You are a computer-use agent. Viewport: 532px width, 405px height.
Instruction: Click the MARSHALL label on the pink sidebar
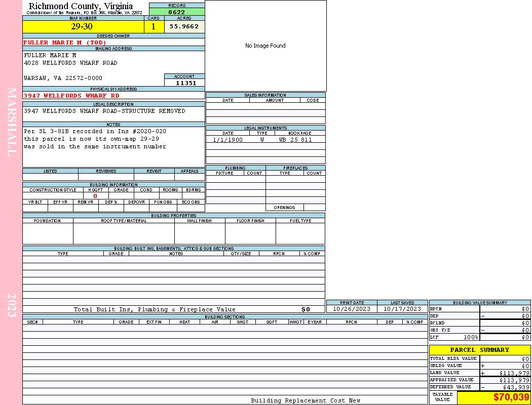pyautogui.click(x=12, y=121)
